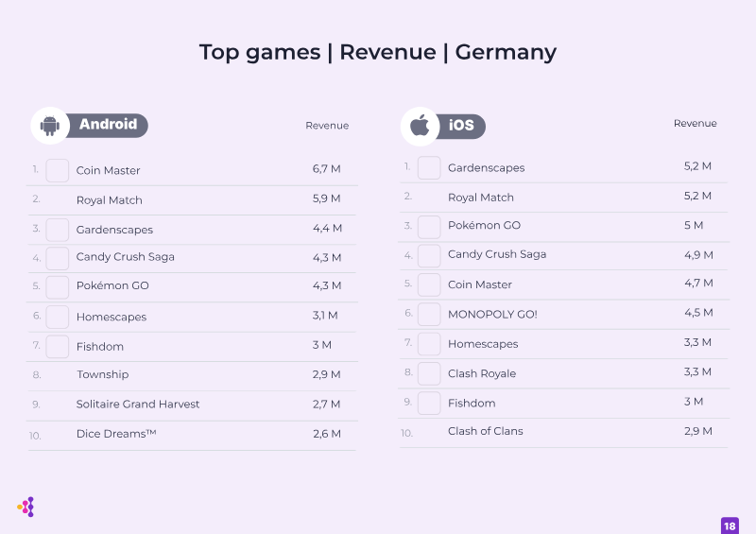The height and width of the screenshot is (534, 756).
Task: Click the icon box beside MONOPOLY GO!
Action: [429, 315]
